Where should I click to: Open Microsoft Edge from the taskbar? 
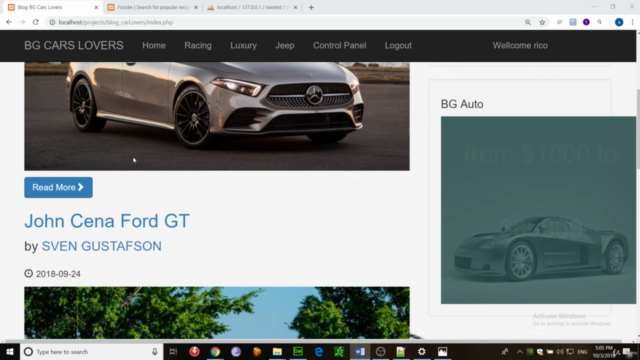tap(319, 351)
